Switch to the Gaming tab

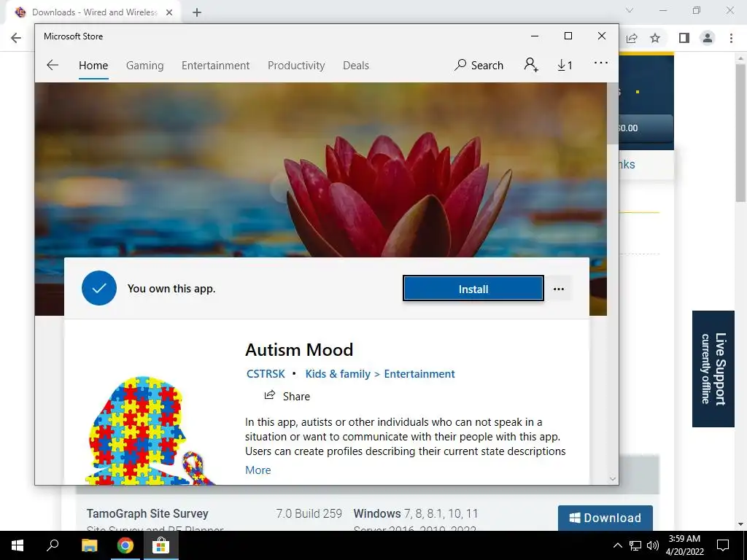point(145,65)
